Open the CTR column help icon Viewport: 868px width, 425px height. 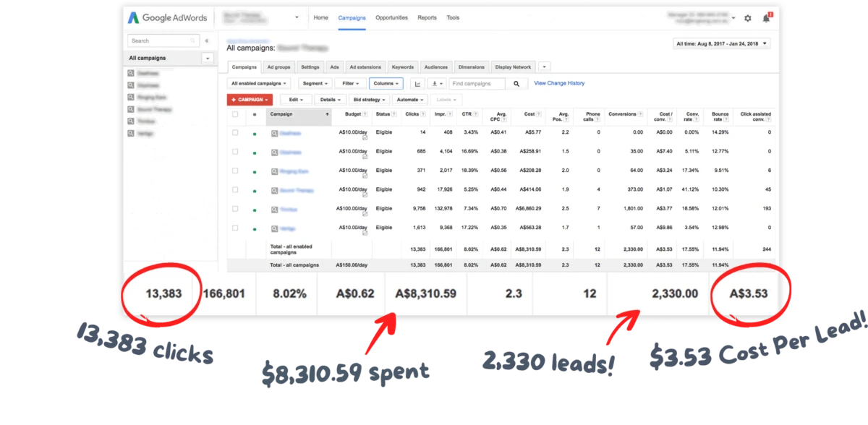coord(476,114)
